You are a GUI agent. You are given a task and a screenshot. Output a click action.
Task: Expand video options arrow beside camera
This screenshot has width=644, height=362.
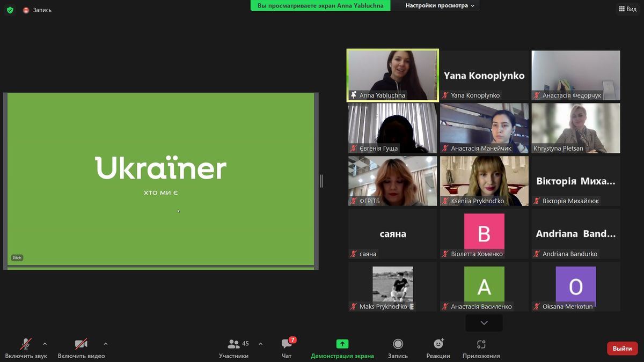106,344
